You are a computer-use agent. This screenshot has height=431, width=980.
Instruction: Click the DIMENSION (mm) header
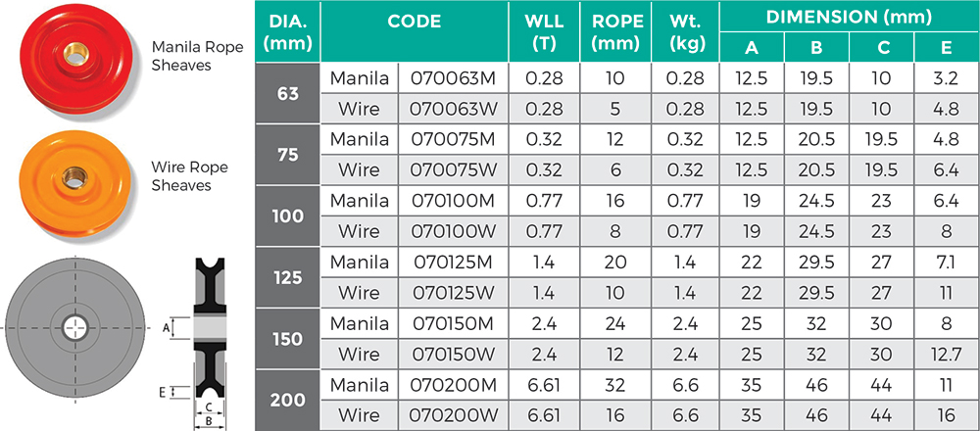[x=848, y=17]
